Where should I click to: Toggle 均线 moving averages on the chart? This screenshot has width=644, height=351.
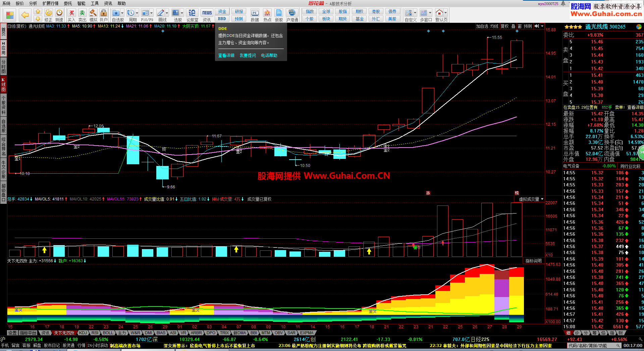494,26
